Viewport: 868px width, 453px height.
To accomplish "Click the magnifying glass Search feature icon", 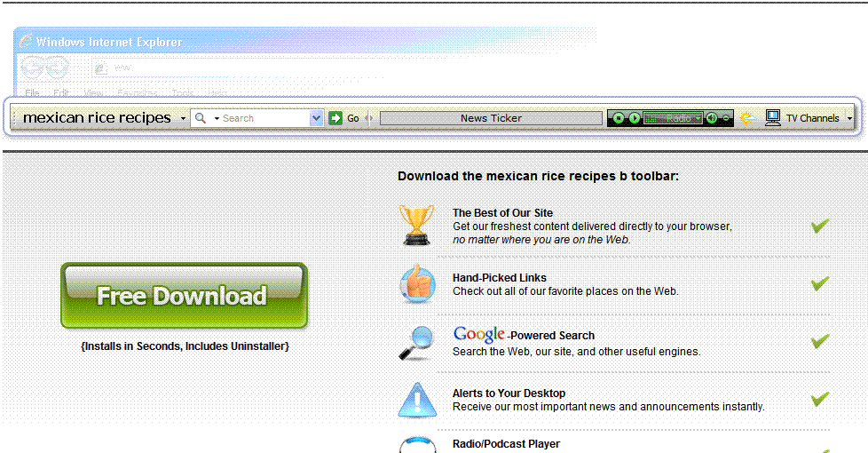I will [415, 344].
